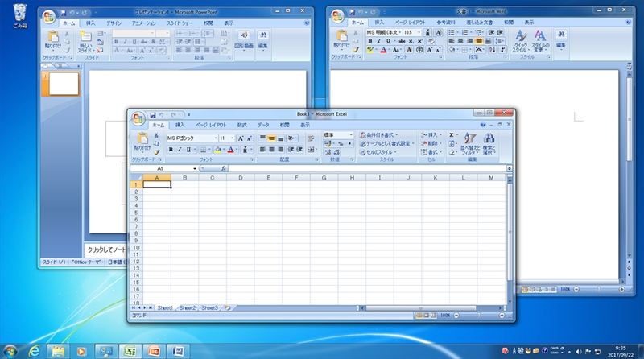The height and width of the screenshot is (359, 644).
Task: Toggle Italic in Word font group
Action: (x=378, y=41)
